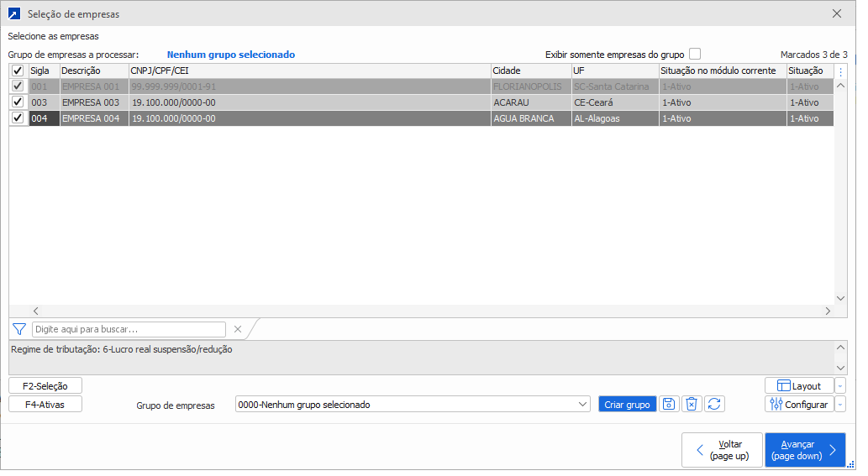Click the delete group trash icon
This screenshot has width=868, height=476.
pos(691,405)
